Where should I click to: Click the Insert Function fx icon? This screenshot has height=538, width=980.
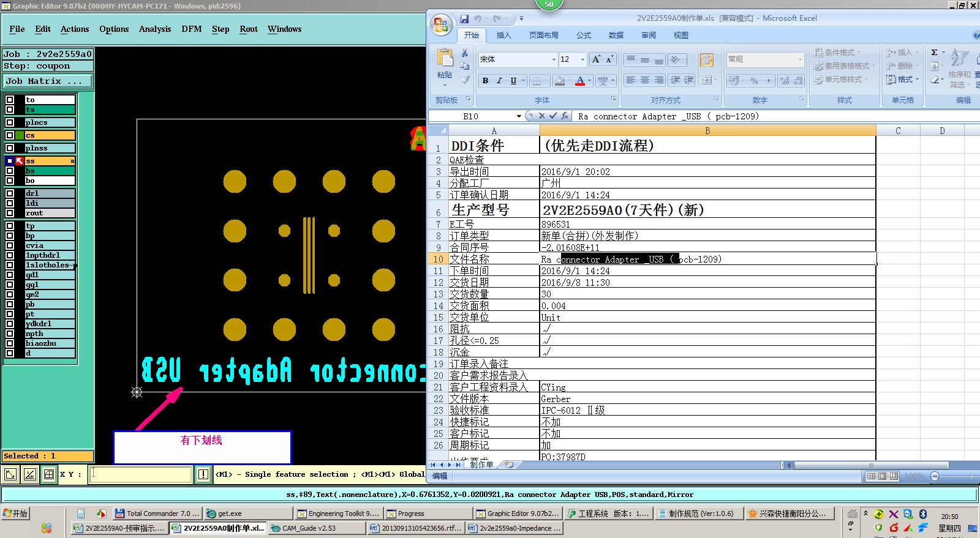pyautogui.click(x=565, y=116)
